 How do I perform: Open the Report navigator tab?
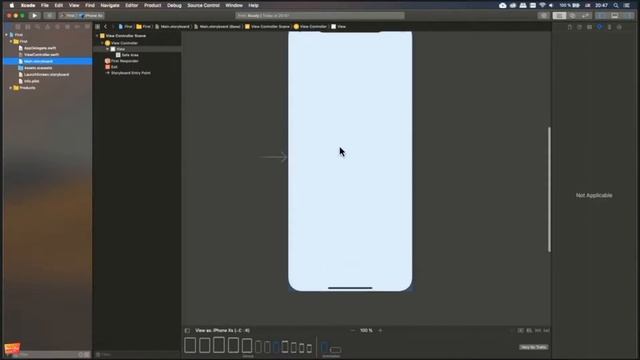pyautogui.click(x=87, y=27)
